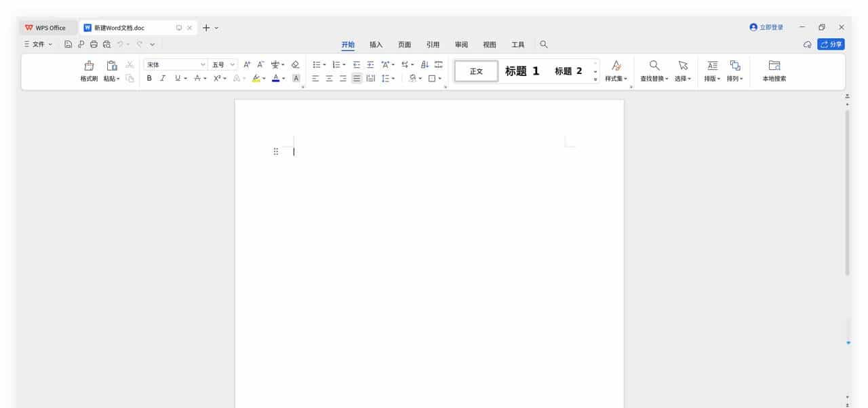Toggle italic formatting

pyautogui.click(x=163, y=78)
